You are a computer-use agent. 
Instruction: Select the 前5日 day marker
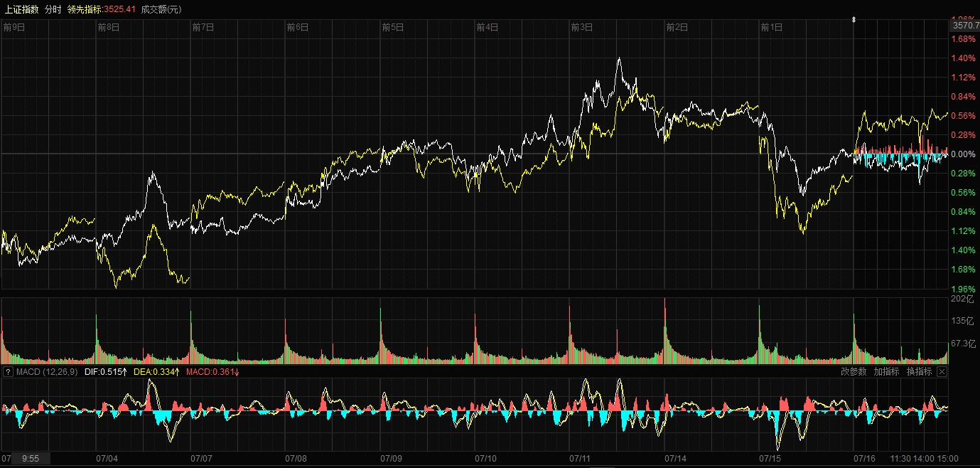click(392, 27)
